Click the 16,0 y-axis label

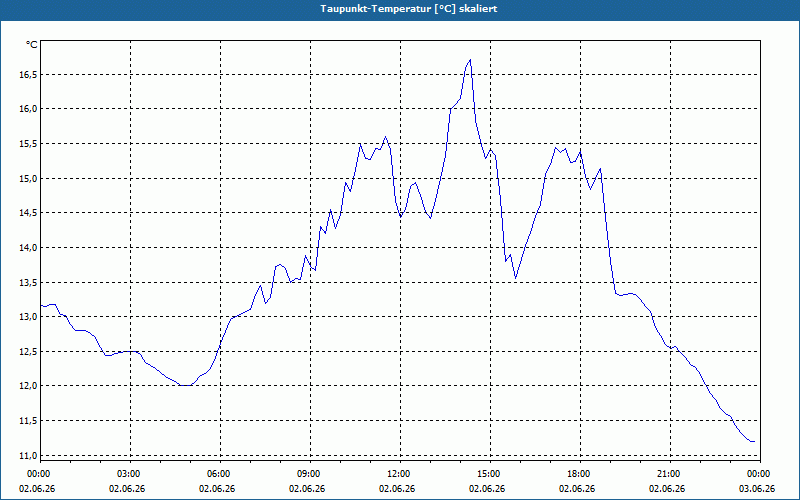tap(28, 109)
